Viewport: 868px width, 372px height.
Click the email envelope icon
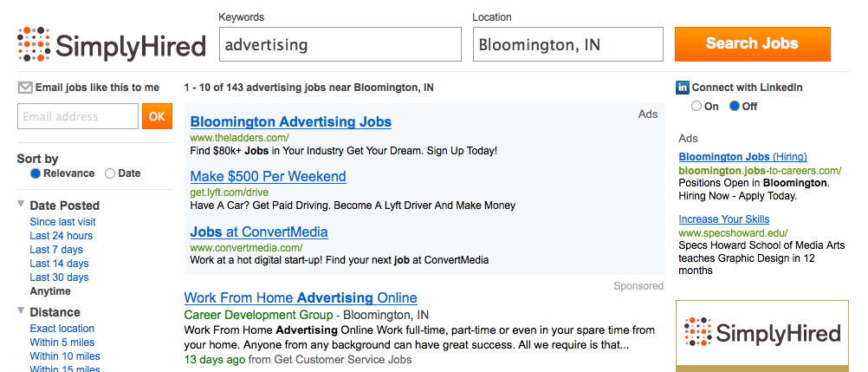click(25, 88)
